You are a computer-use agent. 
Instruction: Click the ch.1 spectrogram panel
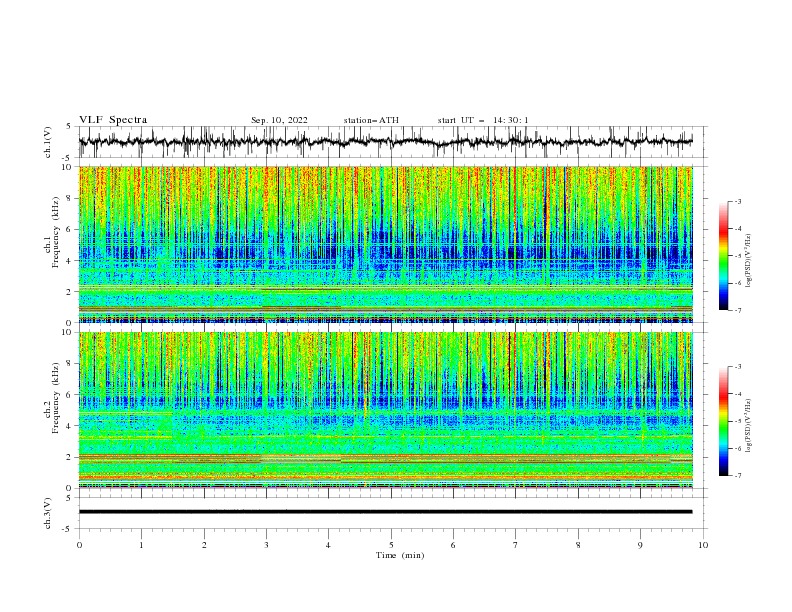click(x=386, y=244)
